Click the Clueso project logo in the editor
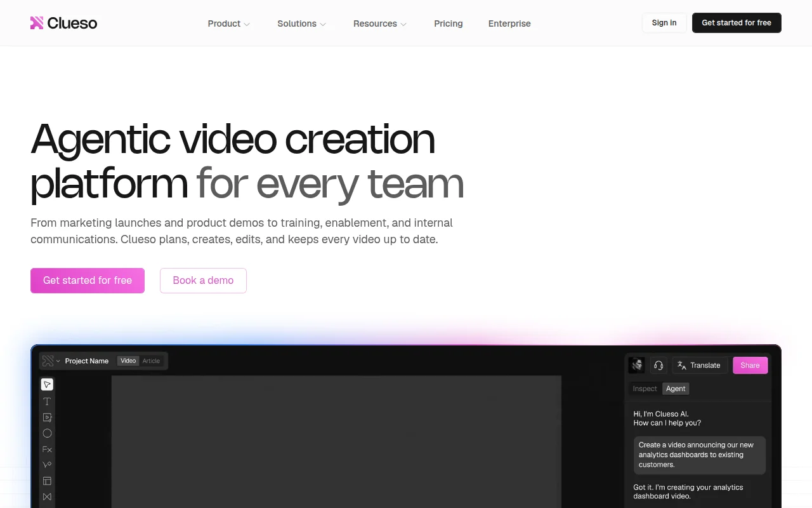Viewport: 812px width, 508px height. (48, 361)
